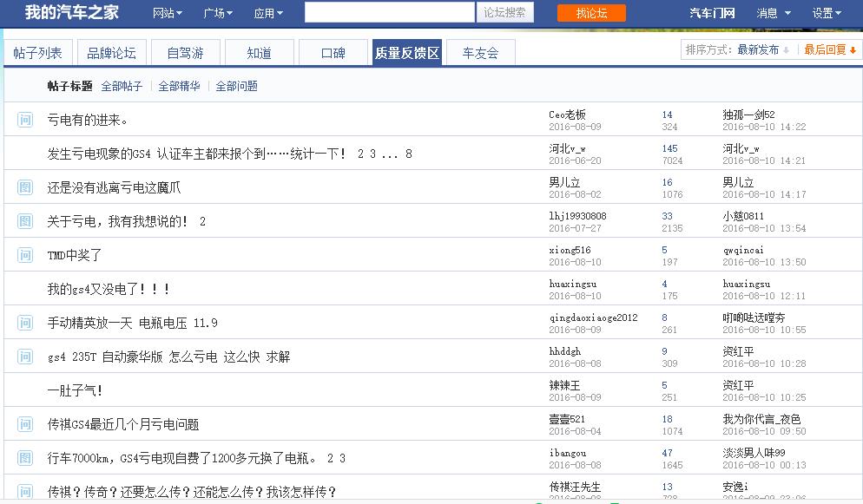Click the question icon beside 传祺?传奇?还要怎么传
863x504 pixels.
[25, 491]
